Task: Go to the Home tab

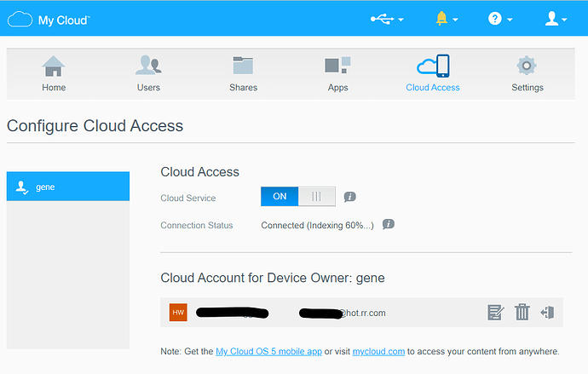Action: coord(54,74)
